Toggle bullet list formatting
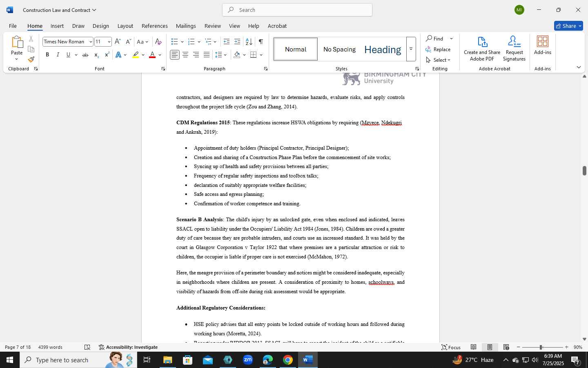Image resolution: width=588 pixels, height=368 pixels. click(x=174, y=42)
